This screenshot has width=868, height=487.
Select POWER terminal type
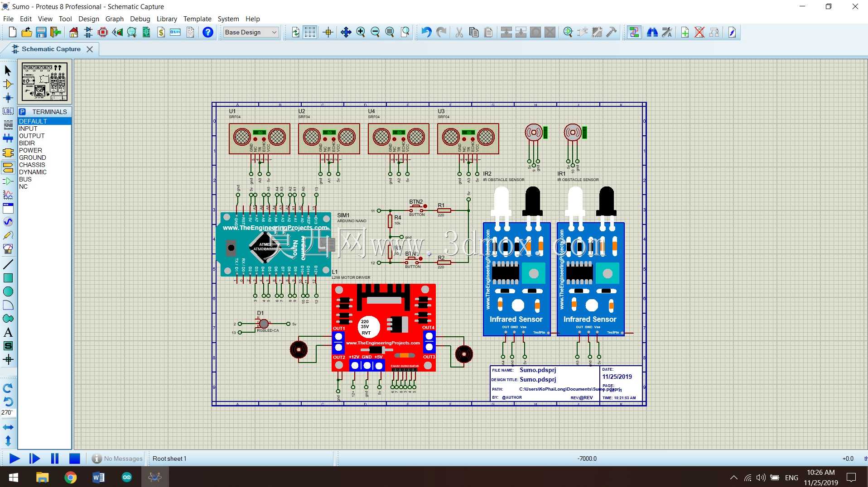[x=44, y=150]
